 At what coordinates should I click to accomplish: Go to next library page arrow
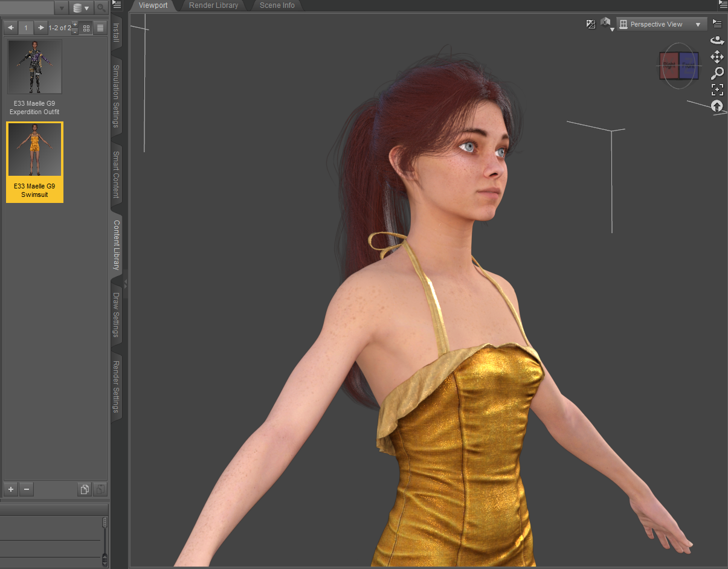tap(40, 28)
